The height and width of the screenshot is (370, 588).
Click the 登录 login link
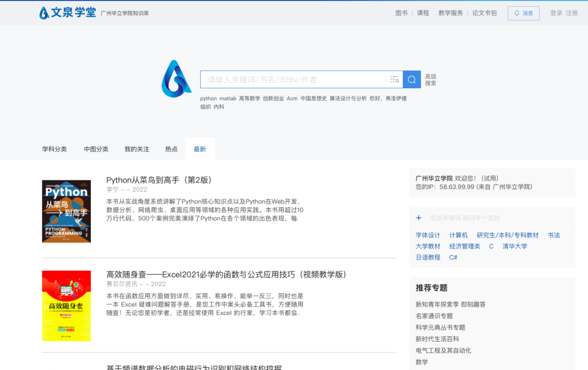click(x=556, y=13)
